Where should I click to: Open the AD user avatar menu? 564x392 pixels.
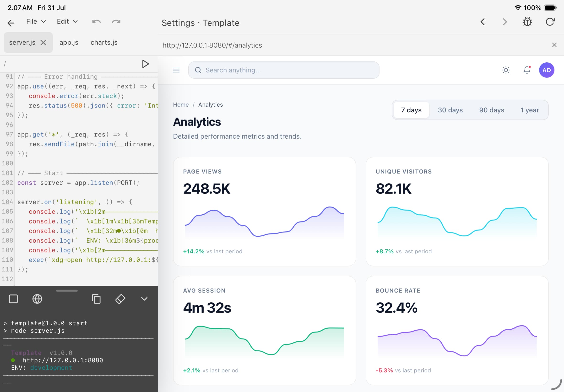pyautogui.click(x=547, y=70)
